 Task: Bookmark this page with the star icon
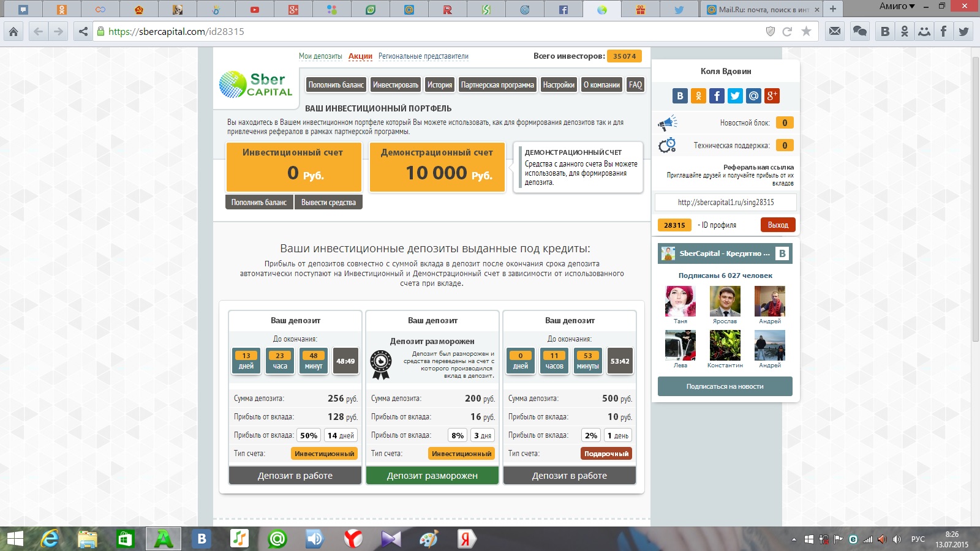point(806,31)
